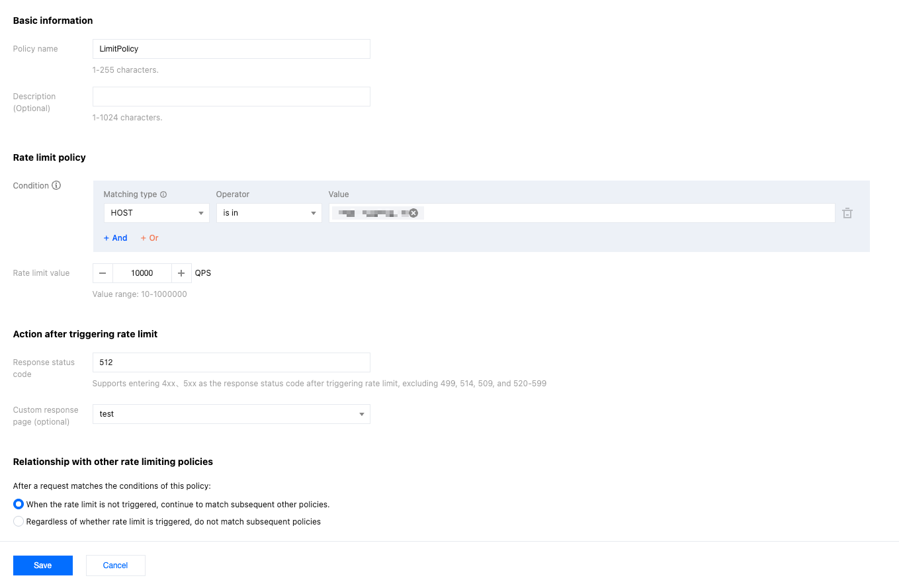Click the Response status code field
This screenshot has height=588, width=899.
[231, 362]
